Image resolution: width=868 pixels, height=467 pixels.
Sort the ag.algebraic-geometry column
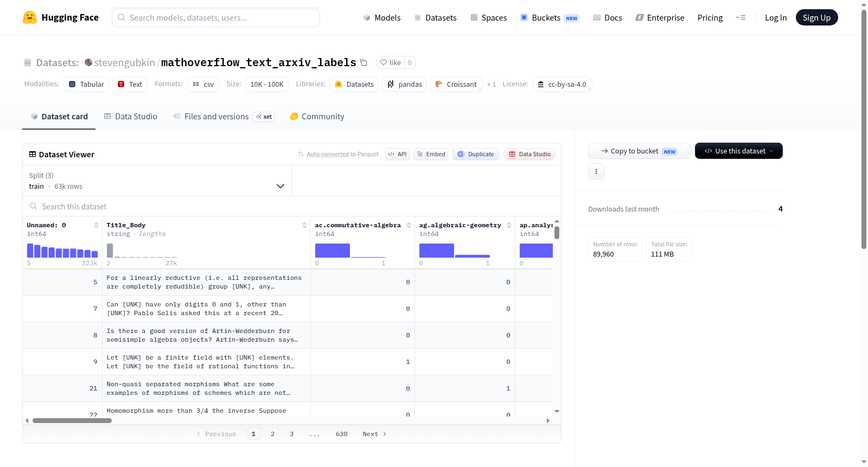tap(509, 225)
